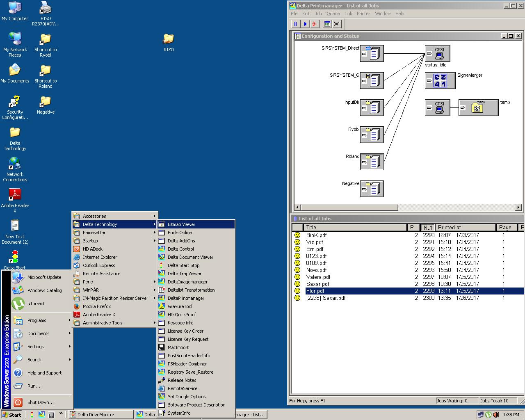Select the CPSI node linked to TIFF

tap(438, 108)
